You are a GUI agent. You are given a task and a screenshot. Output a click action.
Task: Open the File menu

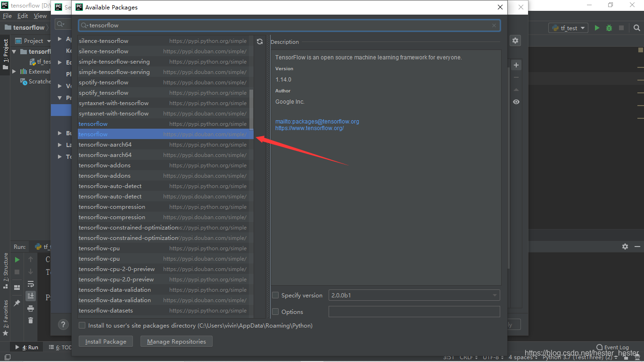[7, 16]
